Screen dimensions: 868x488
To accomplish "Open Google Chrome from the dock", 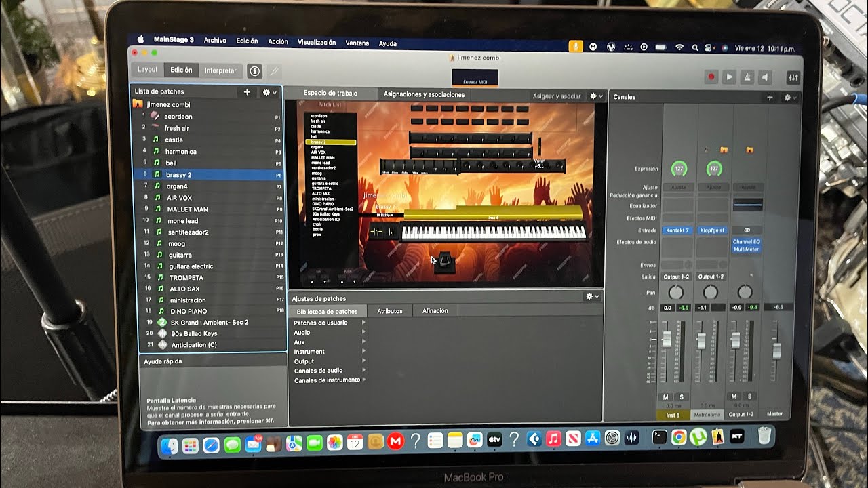I will coord(679,437).
